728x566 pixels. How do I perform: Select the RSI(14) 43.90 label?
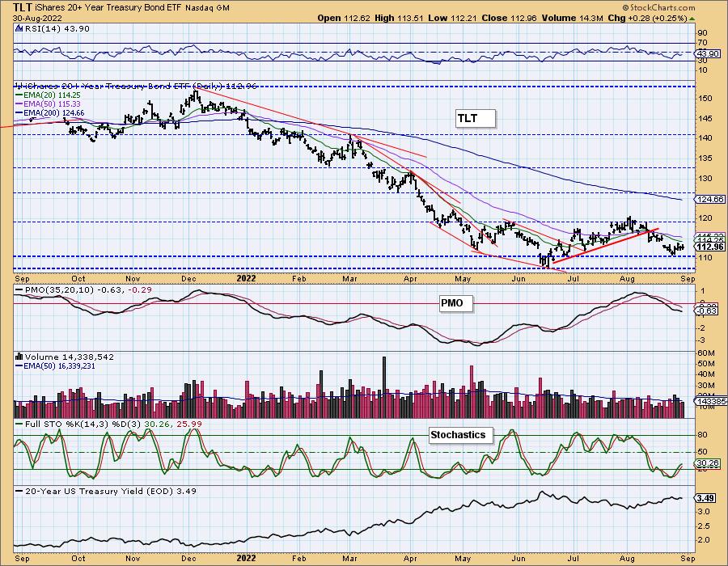pos(57,29)
